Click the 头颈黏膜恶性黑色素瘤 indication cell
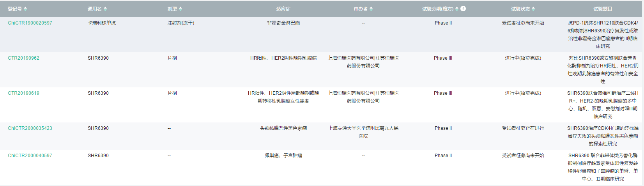Viewport: 644px width, 186px height. pos(283,128)
